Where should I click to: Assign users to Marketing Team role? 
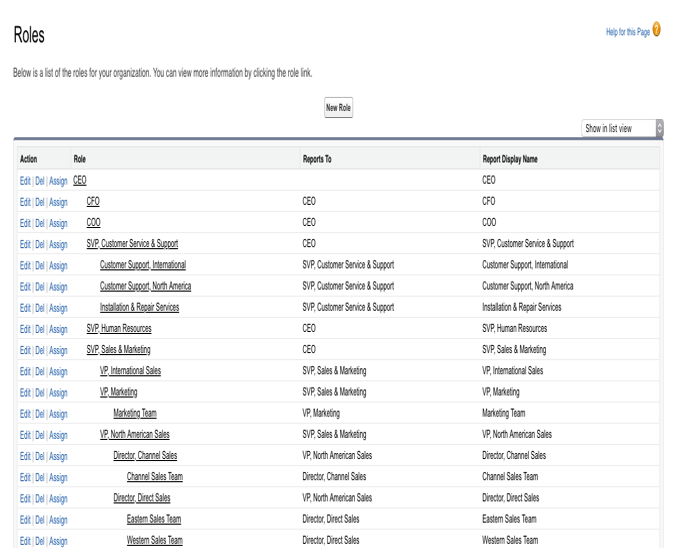(x=58, y=414)
